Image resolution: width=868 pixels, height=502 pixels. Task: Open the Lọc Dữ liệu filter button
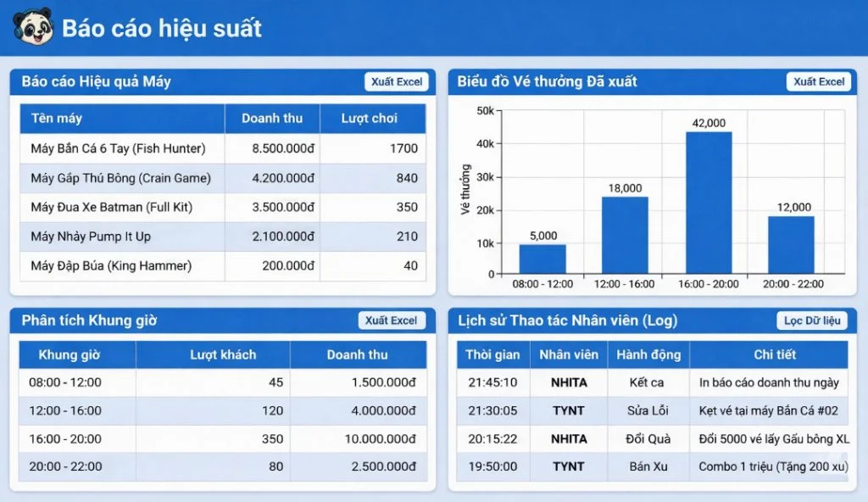point(811,321)
